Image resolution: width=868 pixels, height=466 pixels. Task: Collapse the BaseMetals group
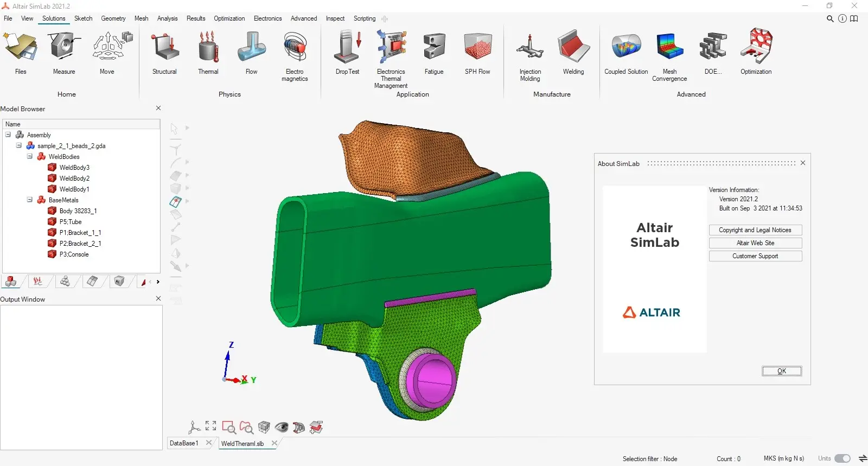pyautogui.click(x=30, y=200)
